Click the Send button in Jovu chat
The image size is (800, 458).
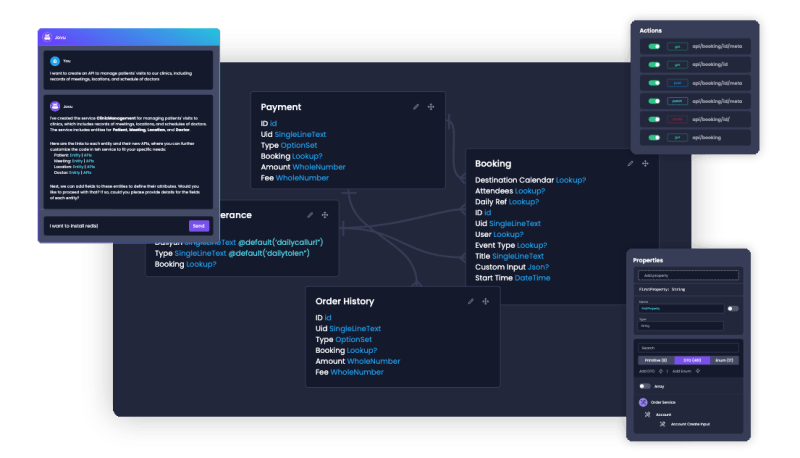tap(198, 226)
